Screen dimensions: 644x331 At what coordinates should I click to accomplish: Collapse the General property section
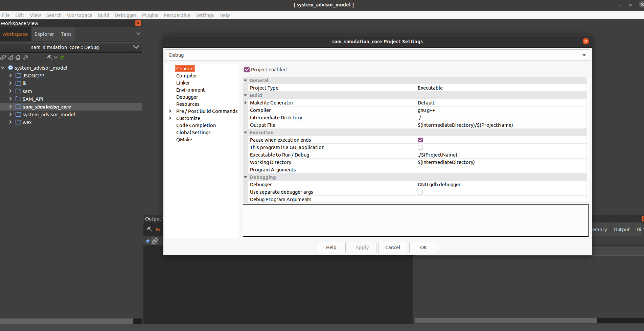246,80
